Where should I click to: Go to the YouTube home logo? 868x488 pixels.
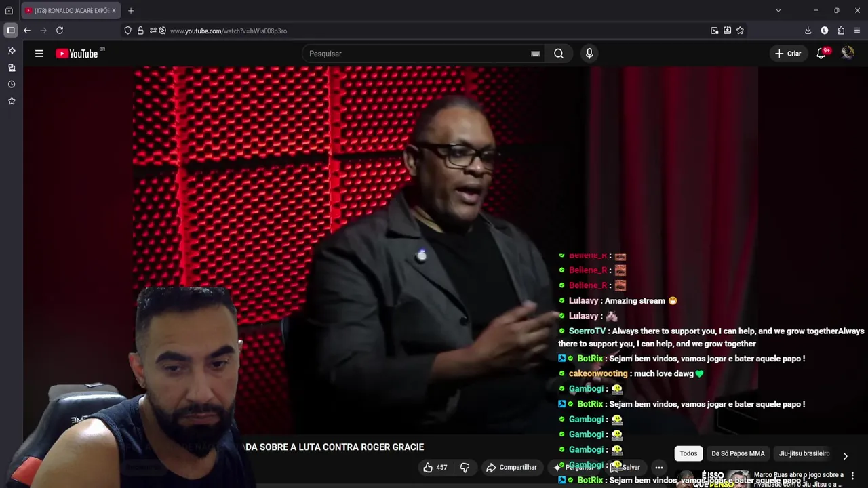point(77,54)
